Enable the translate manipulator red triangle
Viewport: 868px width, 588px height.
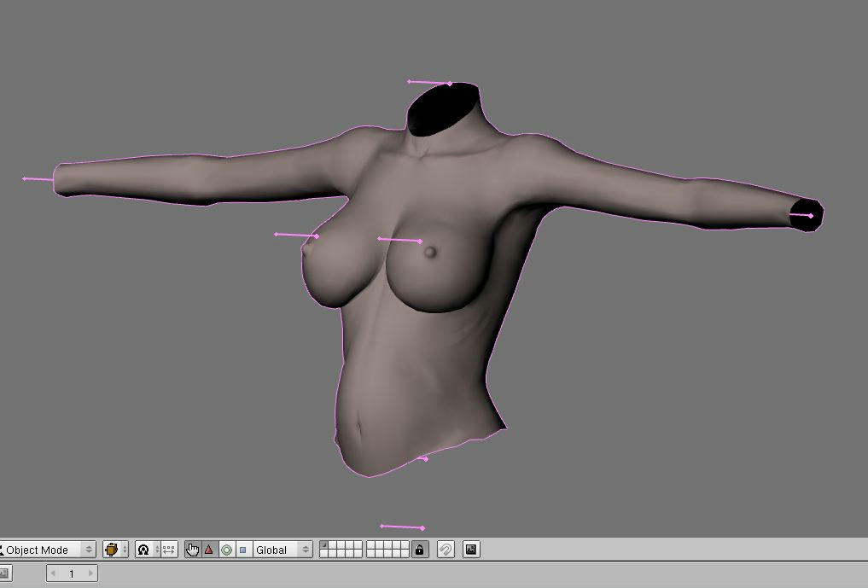point(209,550)
